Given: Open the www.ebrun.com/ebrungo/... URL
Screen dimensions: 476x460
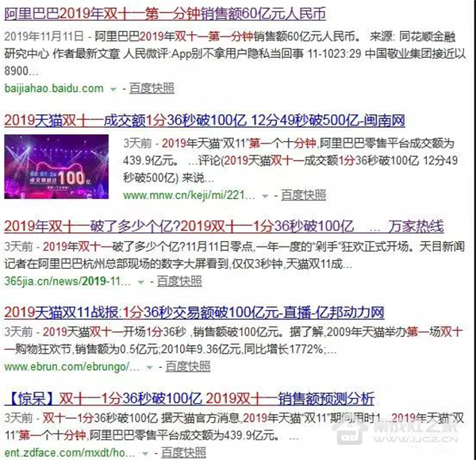Looking at the screenshot, I should pyautogui.click(x=72, y=366).
